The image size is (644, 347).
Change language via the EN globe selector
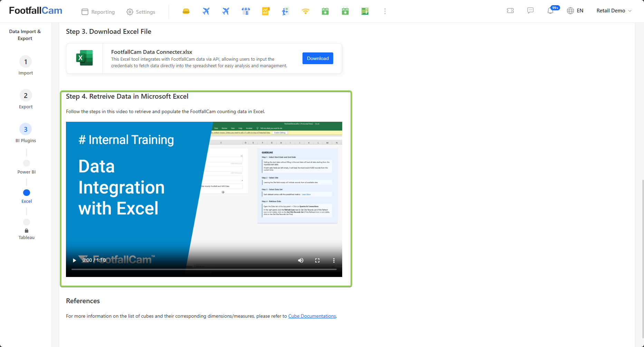575,11
